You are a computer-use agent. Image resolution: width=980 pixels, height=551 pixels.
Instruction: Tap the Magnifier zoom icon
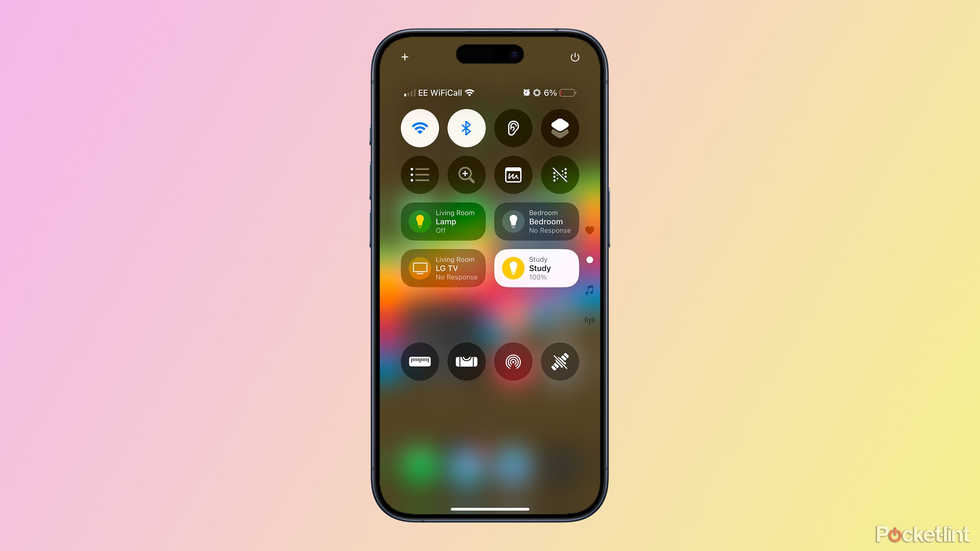click(466, 174)
